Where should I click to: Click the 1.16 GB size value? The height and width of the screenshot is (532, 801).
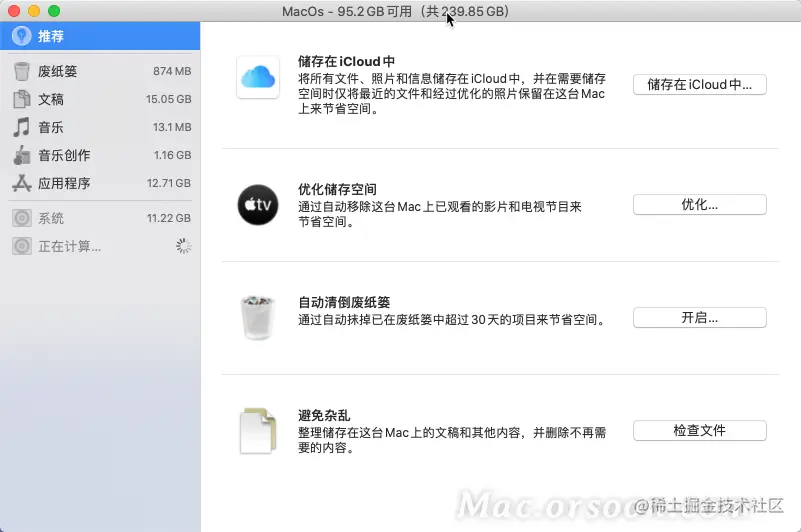coord(173,155)
